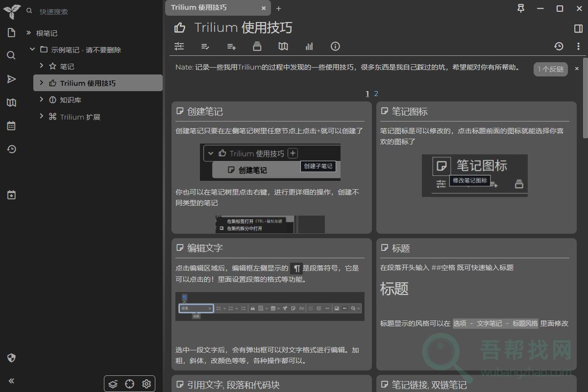Open the 编辑文字 card title
This screenshot has width=588, height=392.
[205, 248]
